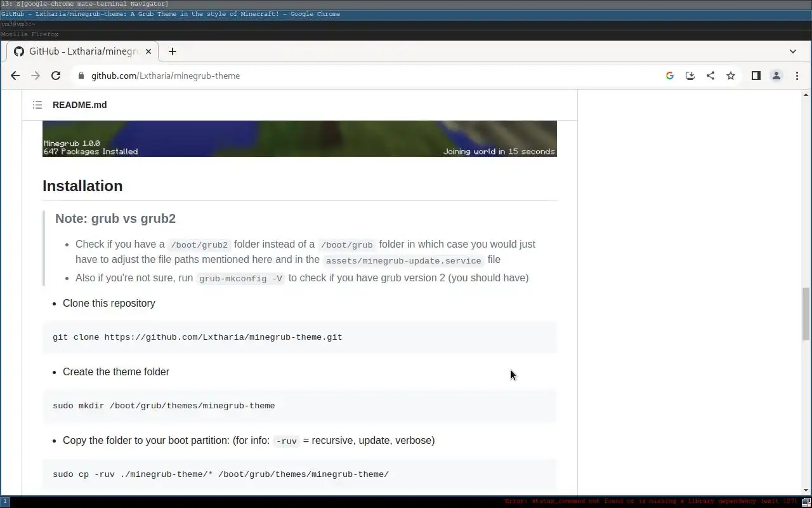The image size is (812, 508).
Task: Click the git clone command code block
Action: click(299, 337)
